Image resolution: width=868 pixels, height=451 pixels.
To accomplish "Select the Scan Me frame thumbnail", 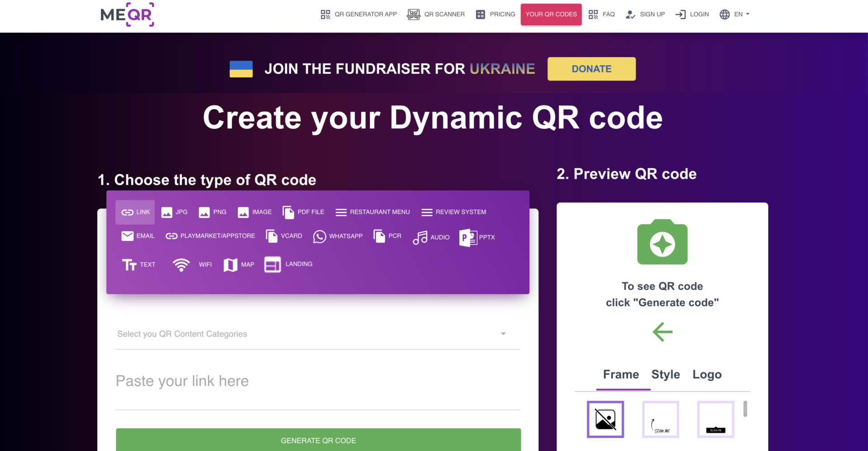I will 660,419.
